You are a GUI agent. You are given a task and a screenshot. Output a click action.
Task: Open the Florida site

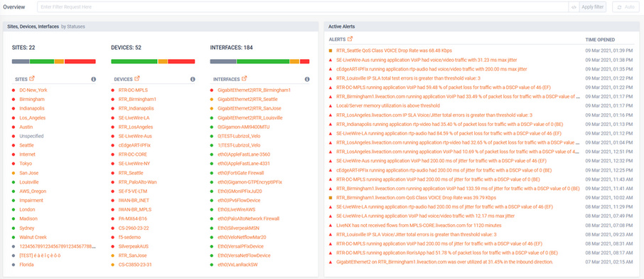(26, 265)
